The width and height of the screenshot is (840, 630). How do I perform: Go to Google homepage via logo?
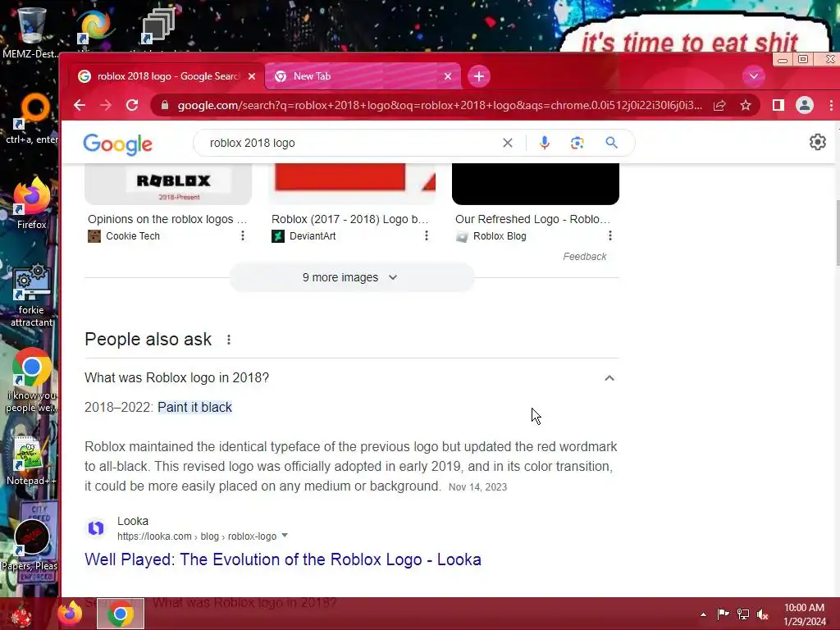pos(118,144)
